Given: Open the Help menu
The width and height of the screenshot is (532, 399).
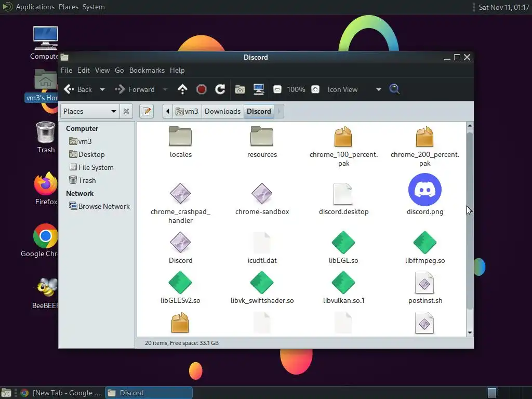Looking at the screenshot, I should (177, 70).
